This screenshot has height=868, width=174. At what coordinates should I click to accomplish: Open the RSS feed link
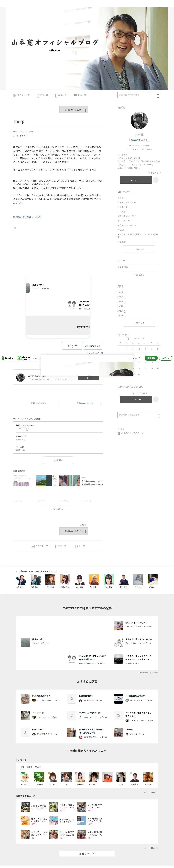121,429
